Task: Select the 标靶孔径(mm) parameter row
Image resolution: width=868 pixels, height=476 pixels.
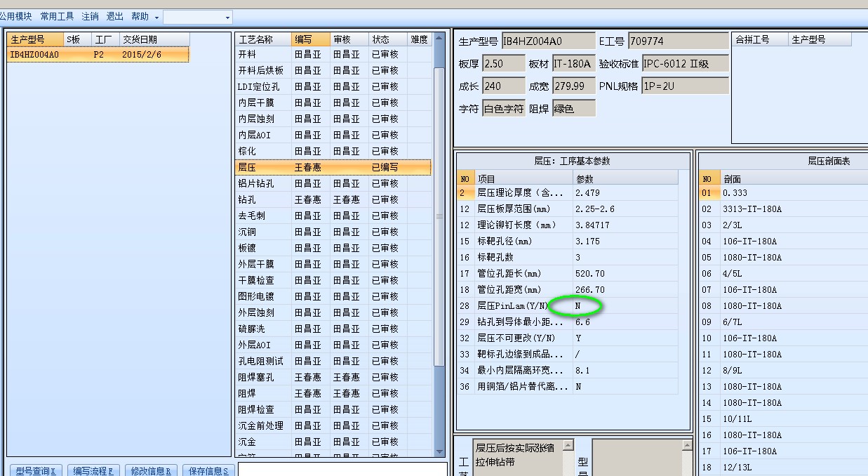Action: coord(568,241)
